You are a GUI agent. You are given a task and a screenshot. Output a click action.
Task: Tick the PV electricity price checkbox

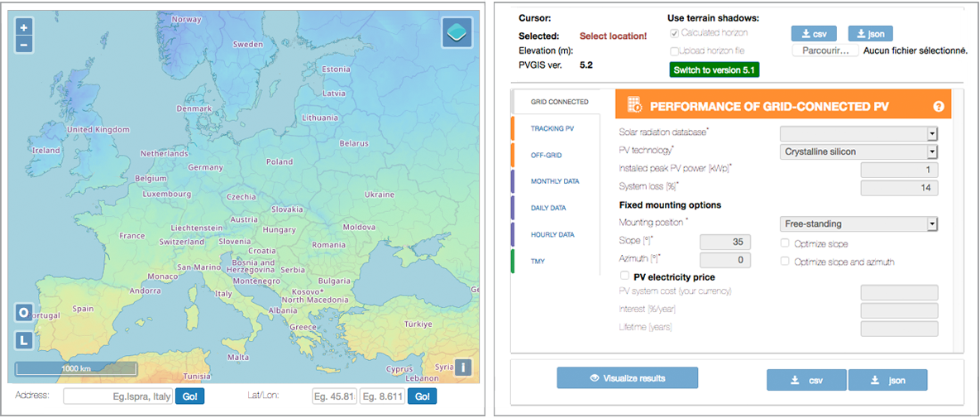click(624, 276)
